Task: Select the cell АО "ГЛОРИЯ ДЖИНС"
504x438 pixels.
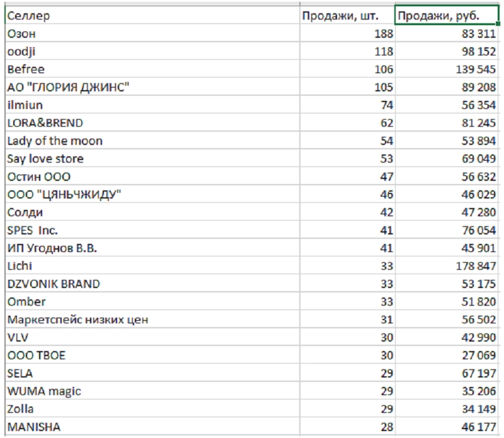Action: point(152,87)
